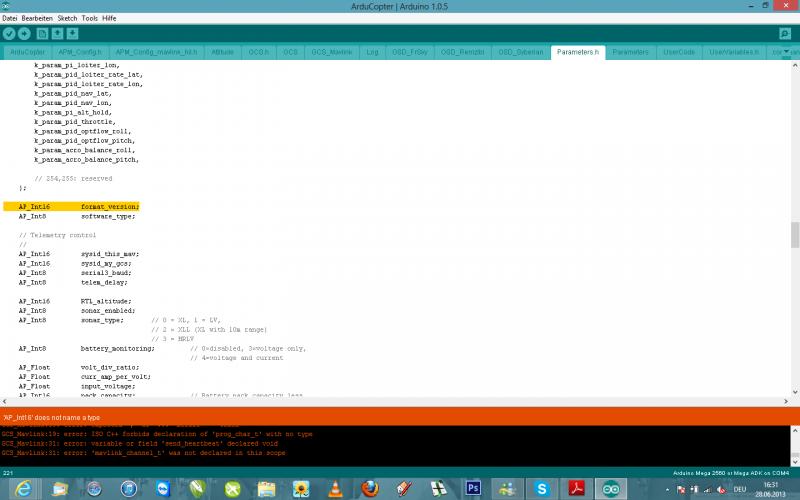Open the Tools menu

pos(89,18)
